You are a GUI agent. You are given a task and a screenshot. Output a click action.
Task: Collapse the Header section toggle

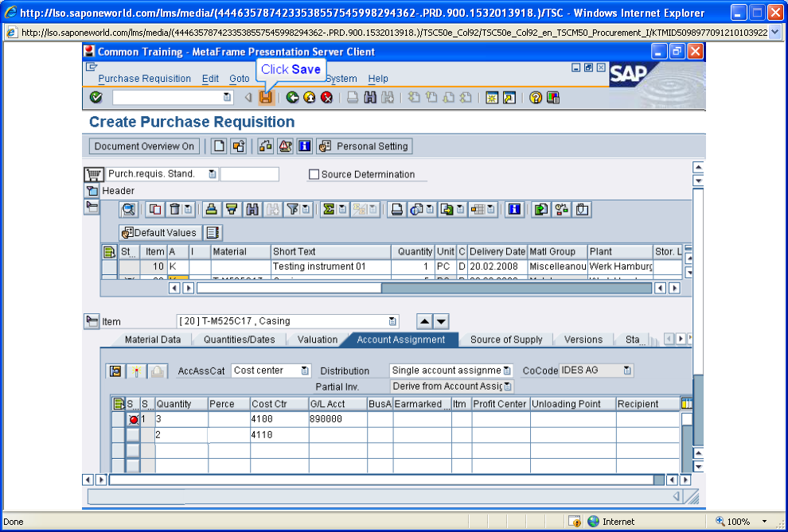[x=92, y=191]
